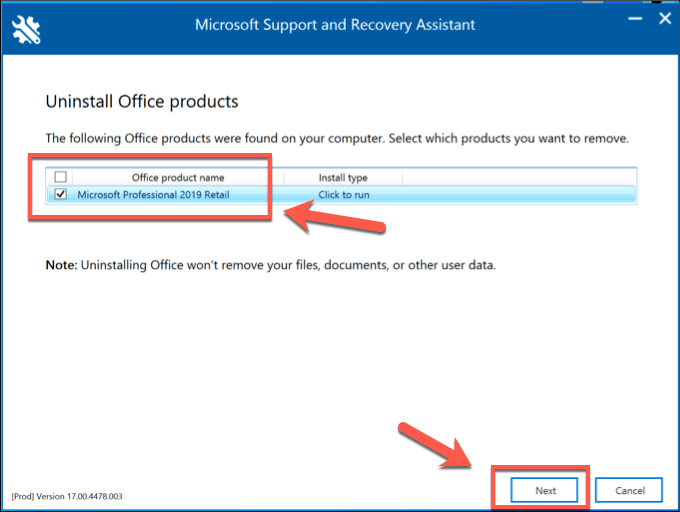Uncheck the Microsoft Professional 2019 Retail checkbox
This screenshot has width=680, height=512.
point(61,194)
